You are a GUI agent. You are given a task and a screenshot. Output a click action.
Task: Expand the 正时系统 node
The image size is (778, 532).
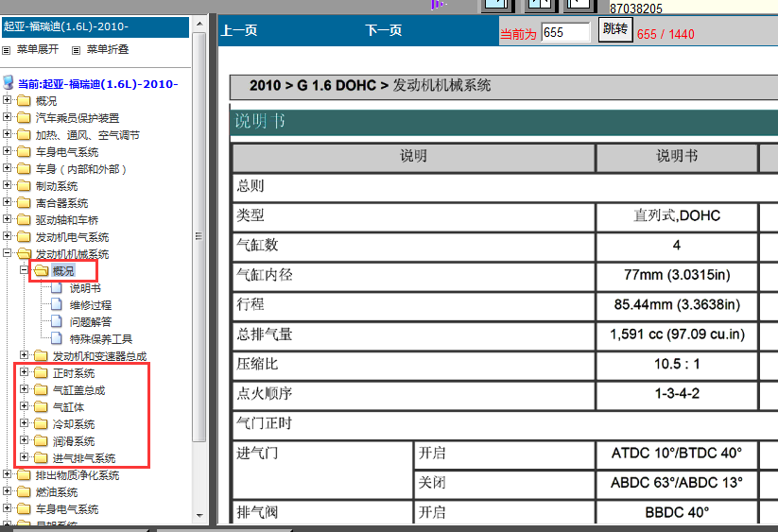click(24, 372)
